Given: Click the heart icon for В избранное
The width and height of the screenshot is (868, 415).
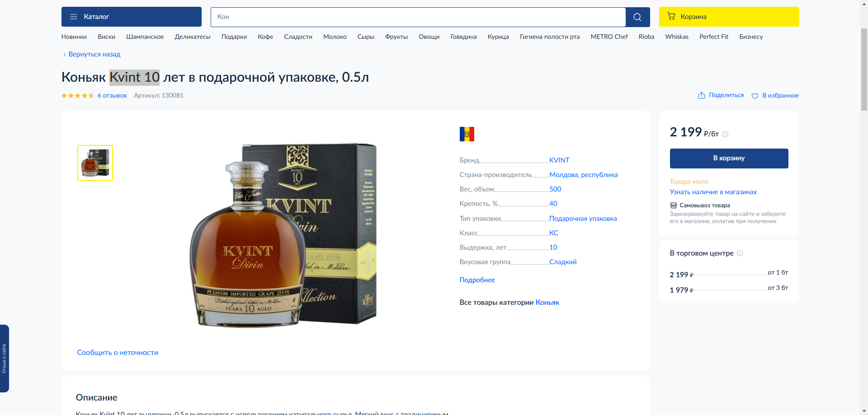Looking at the screenshot, I should click(755, 96).
